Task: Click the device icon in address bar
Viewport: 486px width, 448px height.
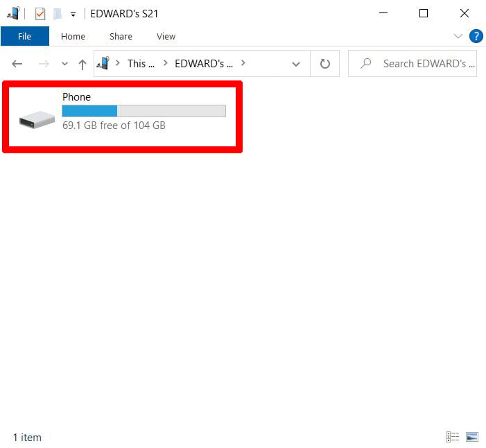Action: pos(103,63)
